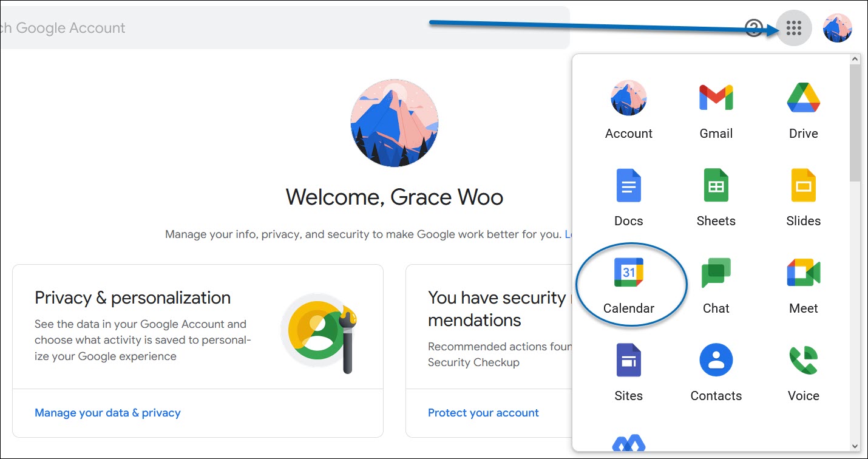Toggle the Google apps grid launcher
This screenshot has width=868, height=459.
pyautogui.click(x=794, y=28)
